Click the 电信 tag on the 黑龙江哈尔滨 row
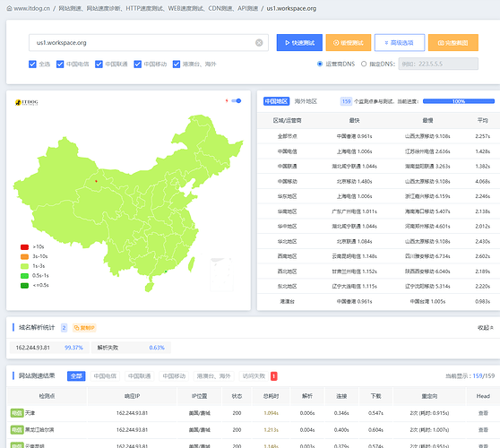Screen dimensions: 500x448 (17, 430)
